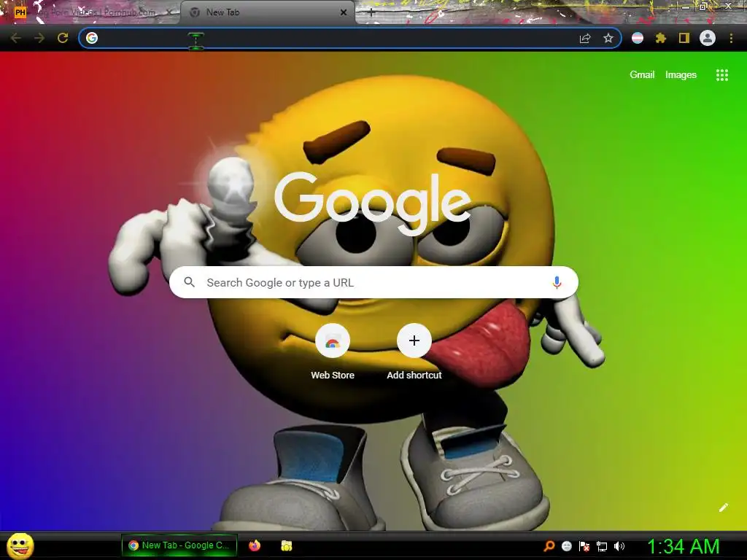Viewport: 747px width, 560px height.
Task: Launch Firefox from the taskbar
Action: 255,545
